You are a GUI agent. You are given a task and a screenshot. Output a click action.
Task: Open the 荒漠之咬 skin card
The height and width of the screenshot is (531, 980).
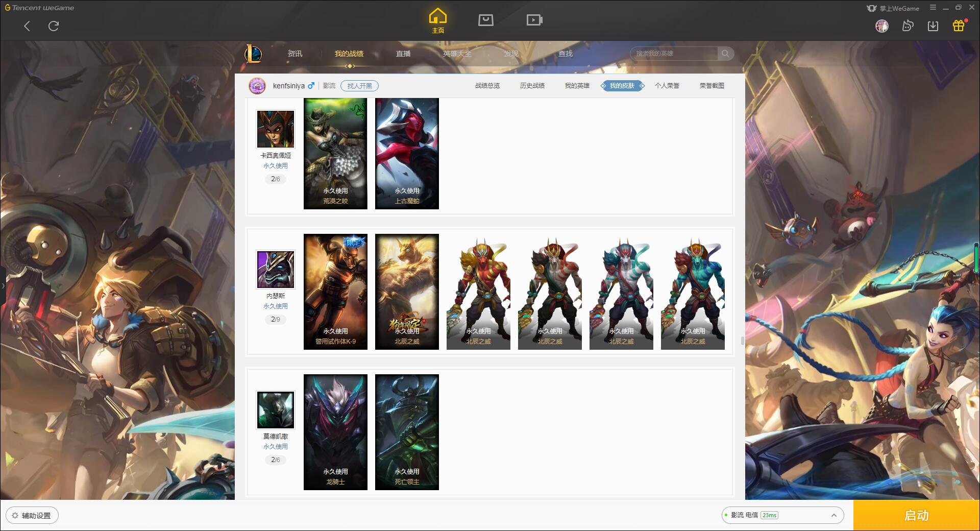[335, 153]
